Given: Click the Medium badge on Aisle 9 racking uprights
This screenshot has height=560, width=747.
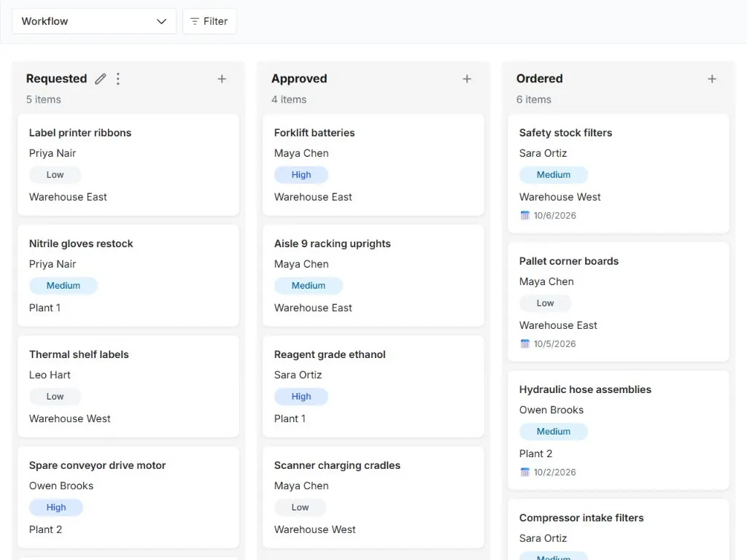Looking at the screenshot, I should pyautogui.click(x=309, y=286).
